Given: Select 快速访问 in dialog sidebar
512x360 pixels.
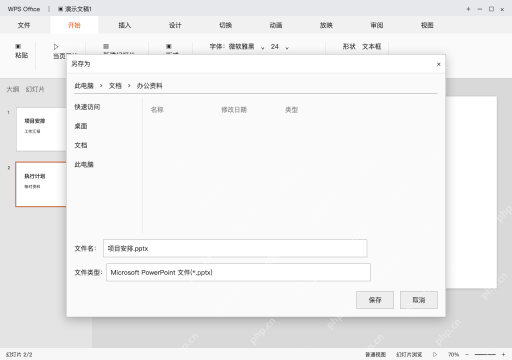Looking at the screenshot, I should pos(87,107).
